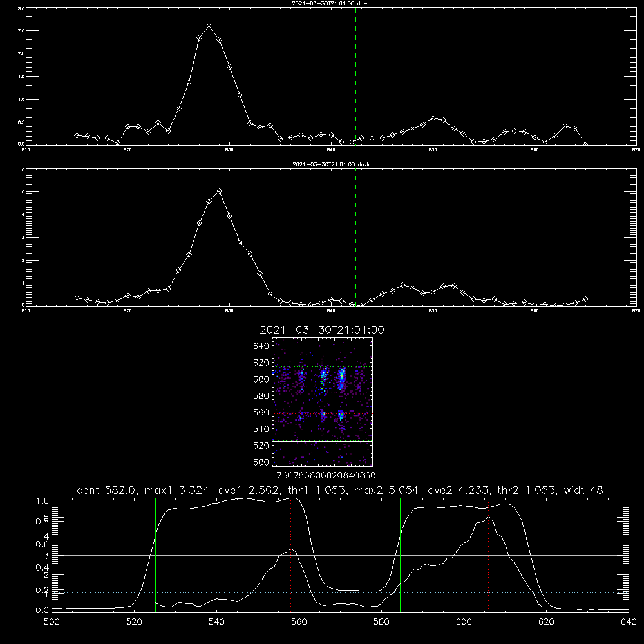Viewport: 644px width, 644px height.
Task: Click the 580 y-axis label beside the spectrogram
Action: [x=261, y=395]
